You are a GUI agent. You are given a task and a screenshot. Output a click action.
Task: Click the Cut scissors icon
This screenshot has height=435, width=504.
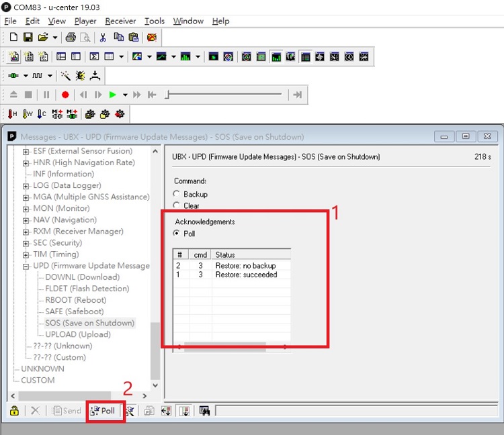(x=103, y=38)
